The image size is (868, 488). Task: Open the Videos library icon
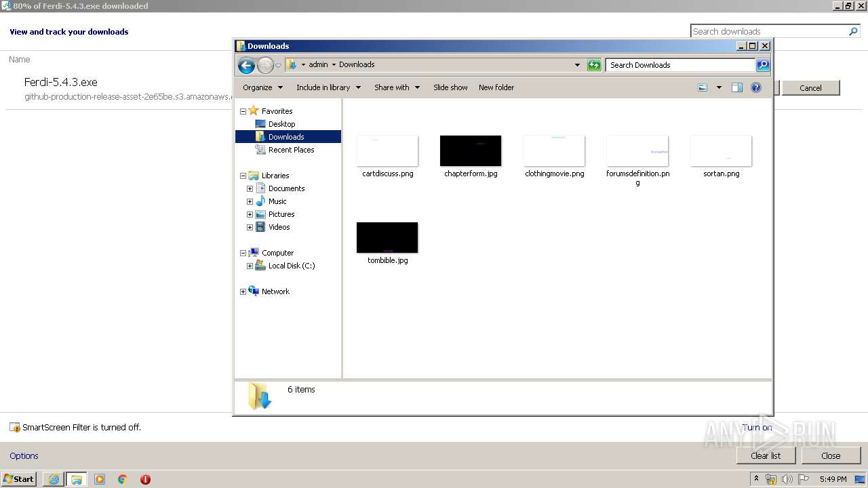pyautogui.click(x=260, y=227)
